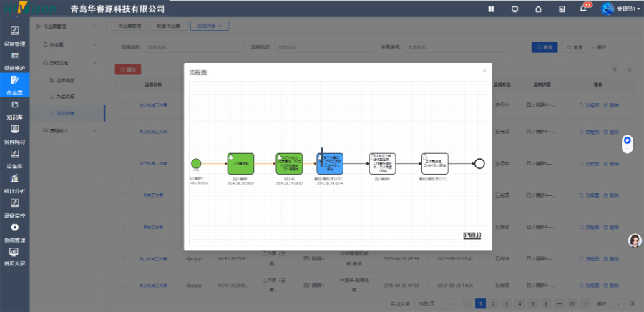644x312 pixels.
Task: Expand the 流程统计 submenu
Action: 64,130
